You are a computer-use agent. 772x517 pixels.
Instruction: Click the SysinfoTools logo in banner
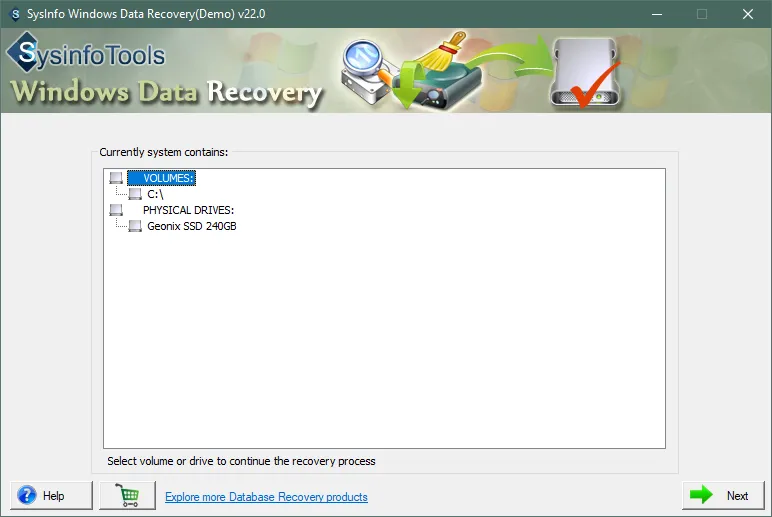[x=86, y=53]
